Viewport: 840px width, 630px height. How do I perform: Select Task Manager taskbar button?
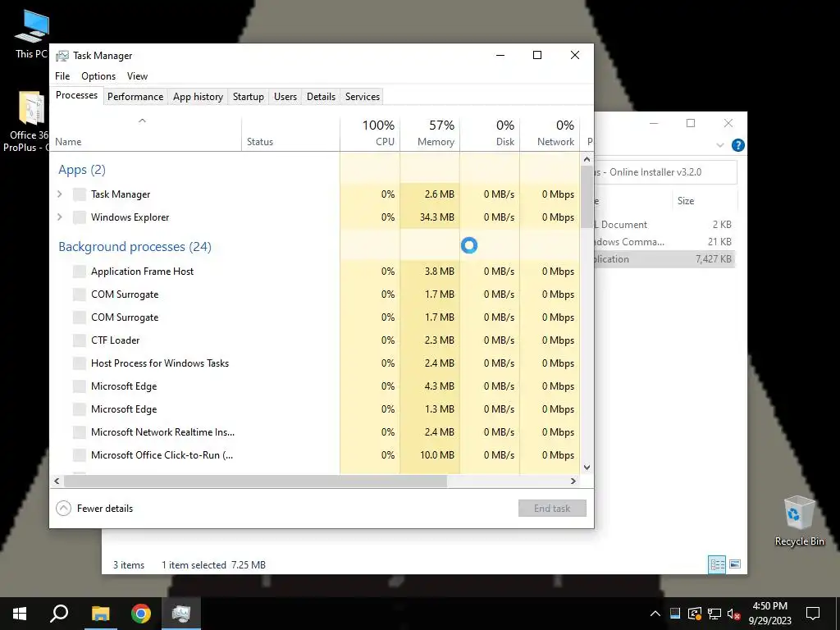tap(181, 614)
